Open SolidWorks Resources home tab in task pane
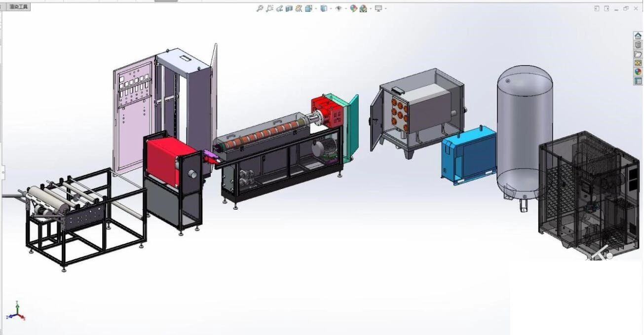 click(x=638, y=36)
